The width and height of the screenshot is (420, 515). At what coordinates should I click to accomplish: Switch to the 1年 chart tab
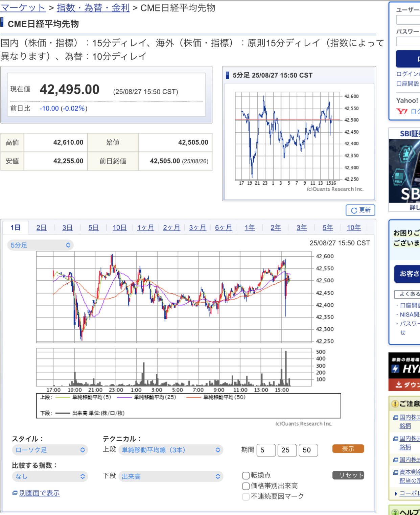point(250,228)
